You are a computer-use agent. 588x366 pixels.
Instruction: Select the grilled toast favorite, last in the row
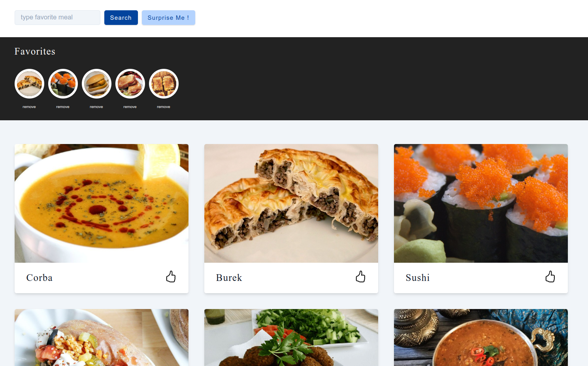[x=164, y=83]
